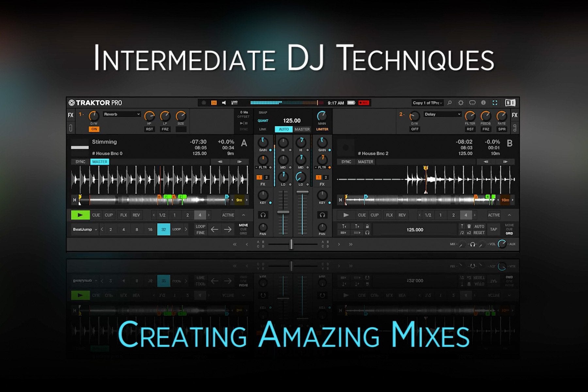Open the Reverb effect selection dropdown
The image size is (588, 392).
[x=121, y=114]
